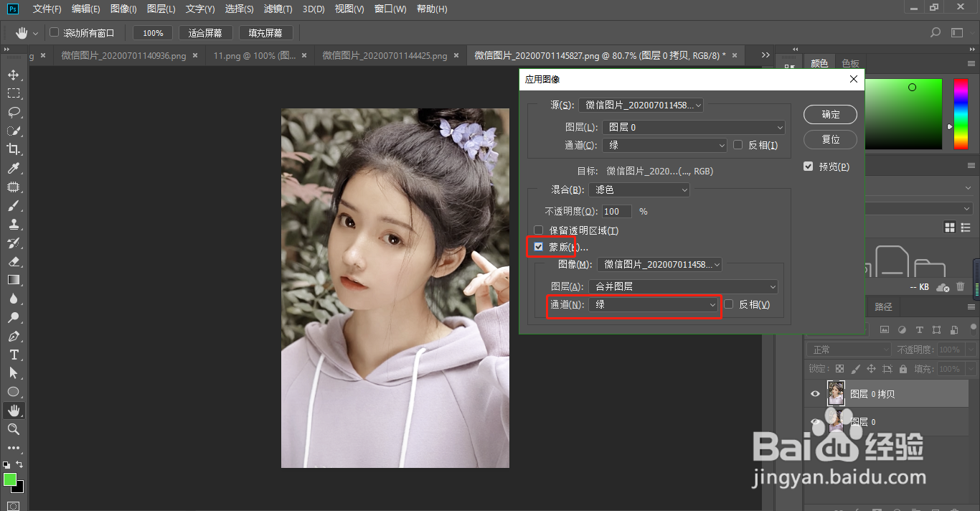Image resolution: width=980 pixels, height=511 pixels.
Task: Open the 通道(N) mask channel dropdown
Action: [654, 304]
